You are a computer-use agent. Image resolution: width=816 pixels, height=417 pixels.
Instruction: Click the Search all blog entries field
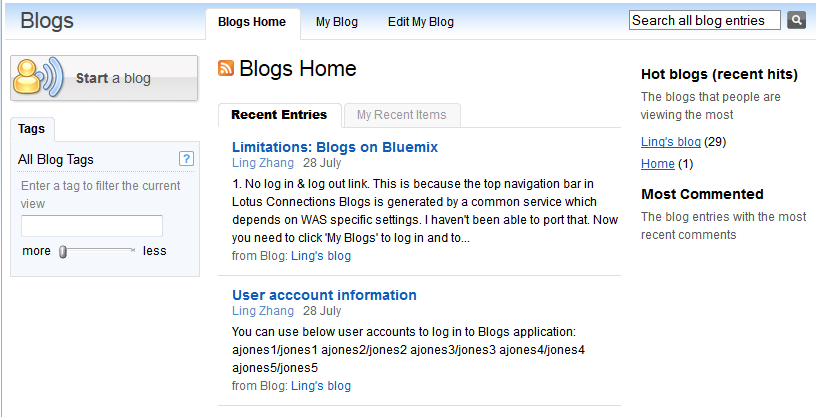click(x=705, y=20)
